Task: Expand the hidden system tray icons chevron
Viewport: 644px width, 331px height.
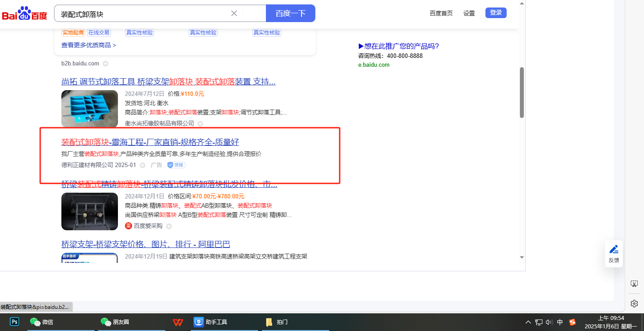Action: [528, 322]
